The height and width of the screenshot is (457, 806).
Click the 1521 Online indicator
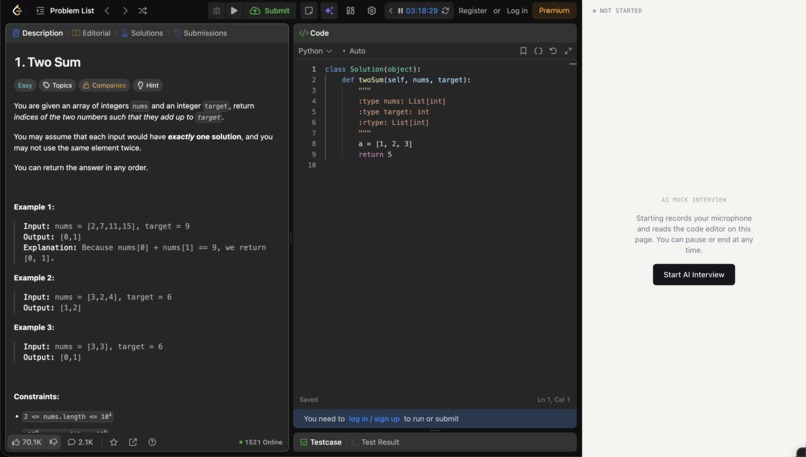click(x=261, y=442)
